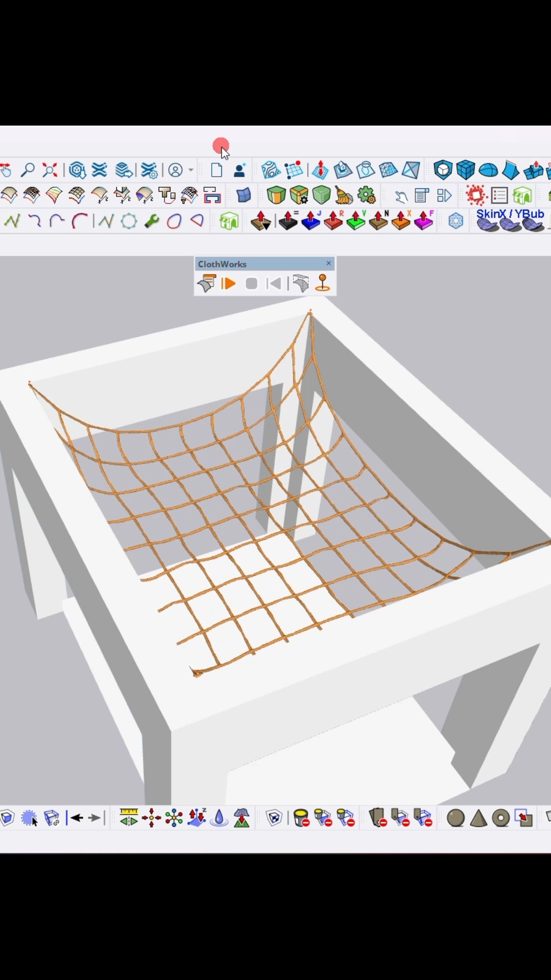
Task: Click the next gray right arrow button
Action: [x=94, y=818]
